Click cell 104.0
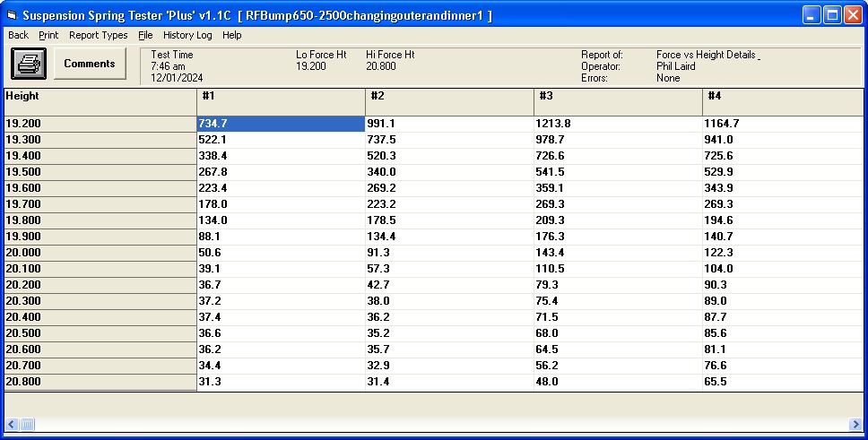Screen dimensions: 868x440 [783, 269]
